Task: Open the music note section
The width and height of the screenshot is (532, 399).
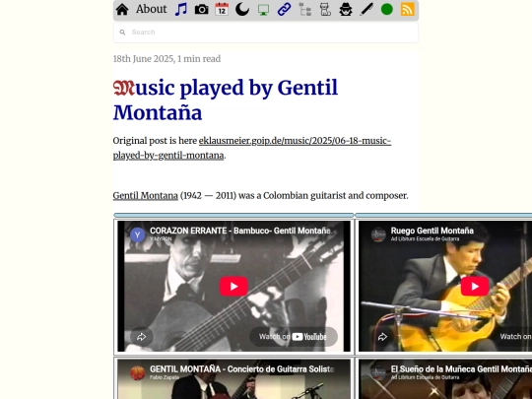Action: point(181,9)
